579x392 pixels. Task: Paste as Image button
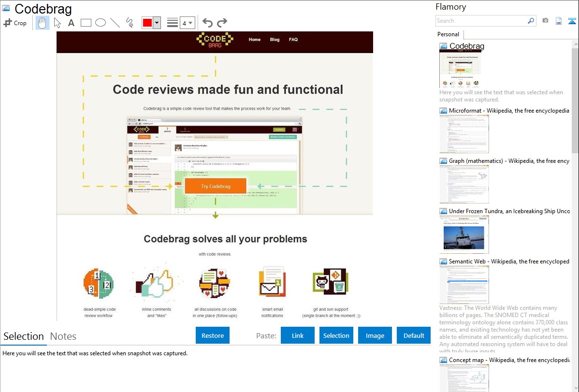[375, 335]
